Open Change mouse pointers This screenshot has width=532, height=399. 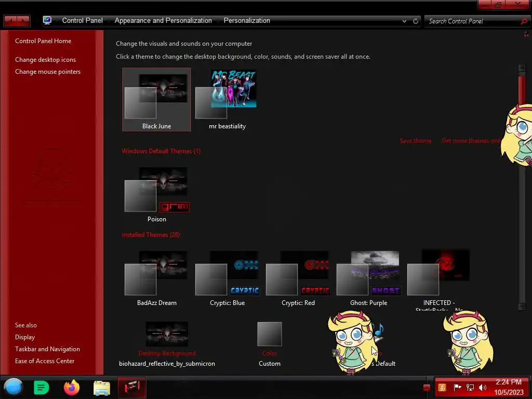pyautogui.click(x=48, y=72)
